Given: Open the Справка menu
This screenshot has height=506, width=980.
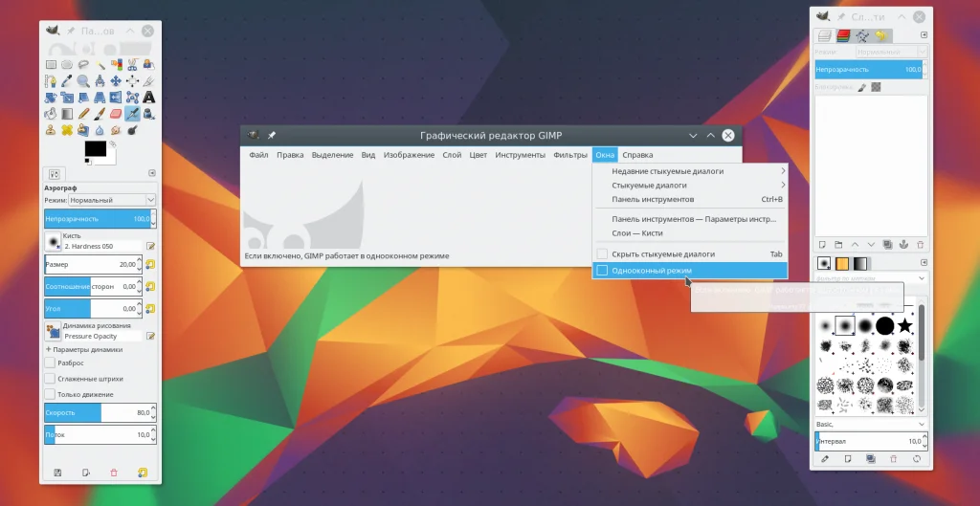Looking at the screenshot, I should pos(637,155).
